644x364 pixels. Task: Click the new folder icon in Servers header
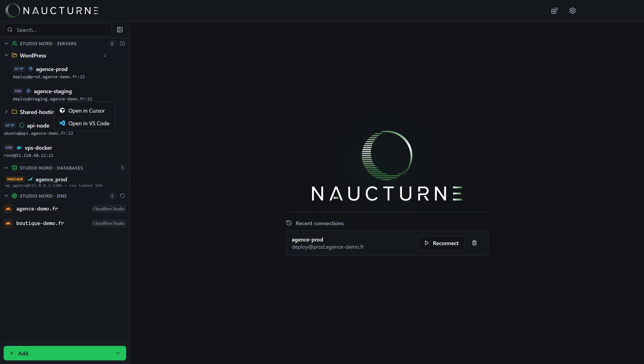tap(123, 43)
